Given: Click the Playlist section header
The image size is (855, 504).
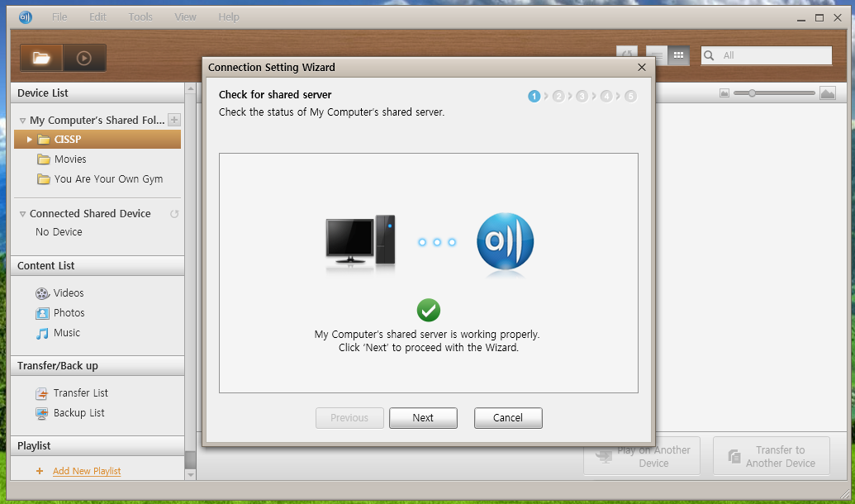Looking at the screenshot, I should click(97, 445).
